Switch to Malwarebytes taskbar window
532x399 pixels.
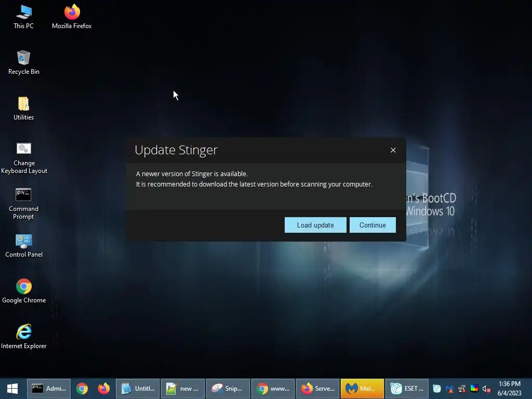pyautogui.click(x=362, y=389)
